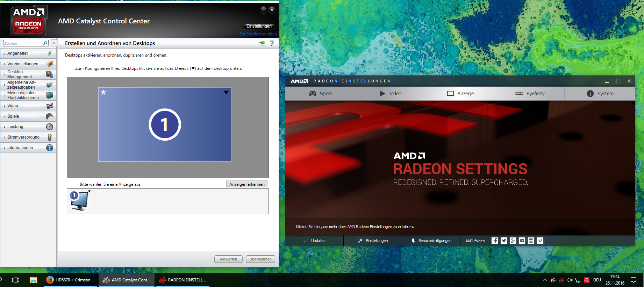Click the Meine digitalen Flachbildschirme icon
The image size is (644, 287).
[50, 95]
